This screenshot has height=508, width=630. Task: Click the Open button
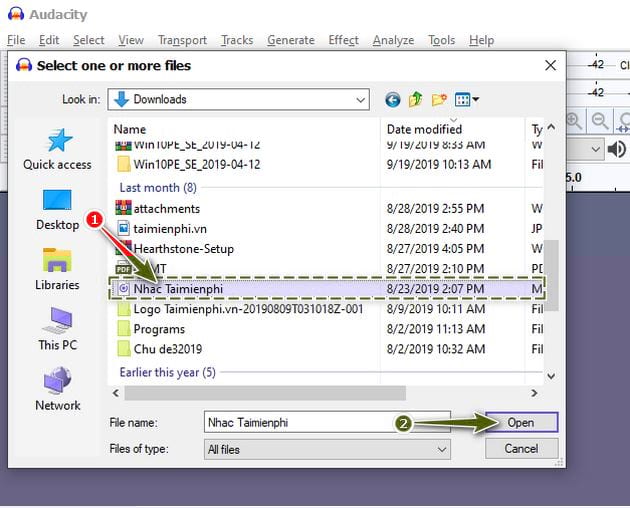coord(522,422)
